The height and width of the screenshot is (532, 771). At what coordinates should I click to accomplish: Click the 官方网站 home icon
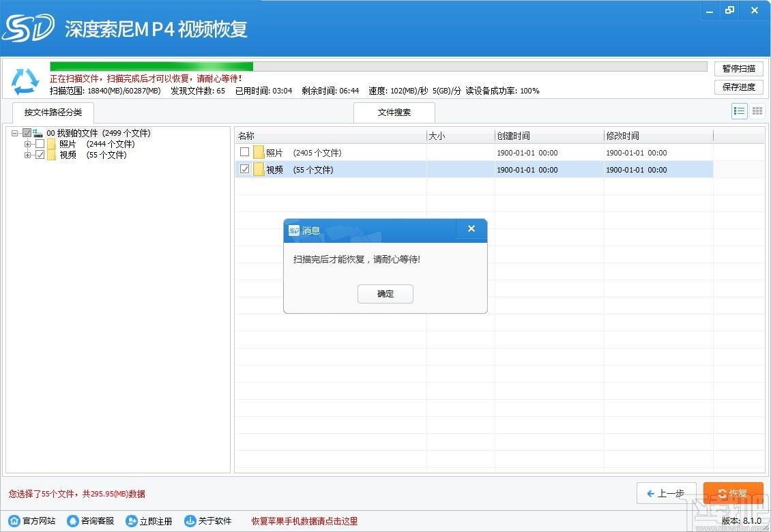pyautogui.click(x=14, y=520)
